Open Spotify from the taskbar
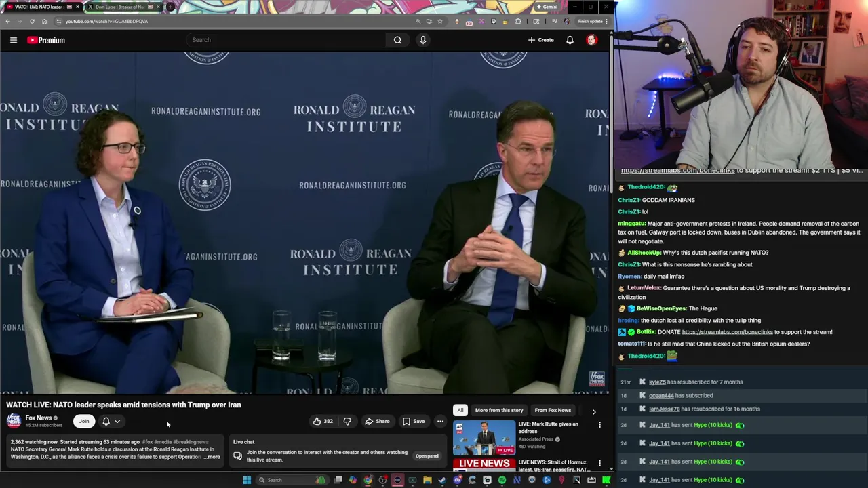Image resolution: width=868 pixels, height=488 pixels. pyautogui.click(x=502, y=480)
